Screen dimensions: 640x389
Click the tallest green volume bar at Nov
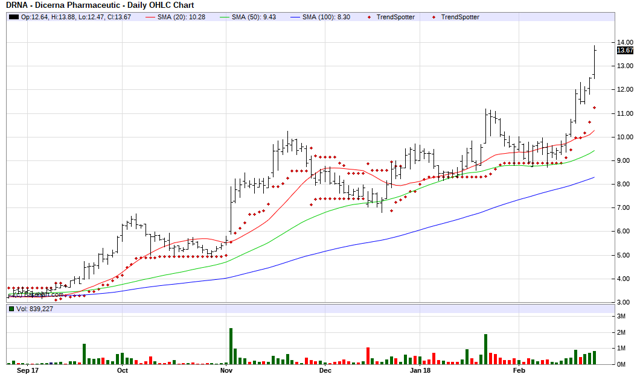(231, 346)
